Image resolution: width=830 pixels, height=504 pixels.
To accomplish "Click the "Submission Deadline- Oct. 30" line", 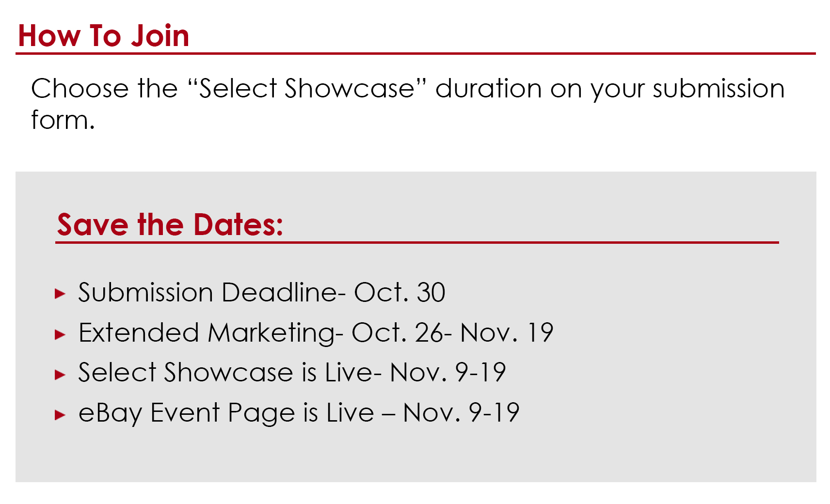I will click(x=262, y=293).
